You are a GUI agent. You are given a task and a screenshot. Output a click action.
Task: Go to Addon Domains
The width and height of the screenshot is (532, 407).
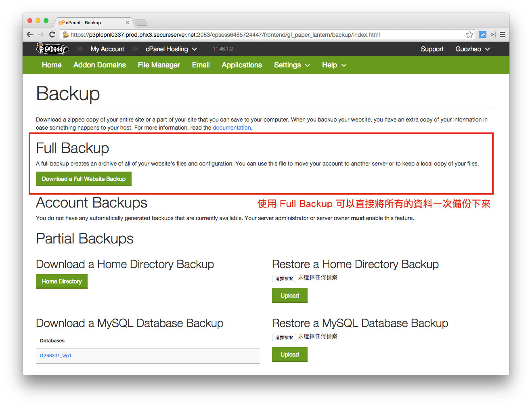tap(99, 65)
